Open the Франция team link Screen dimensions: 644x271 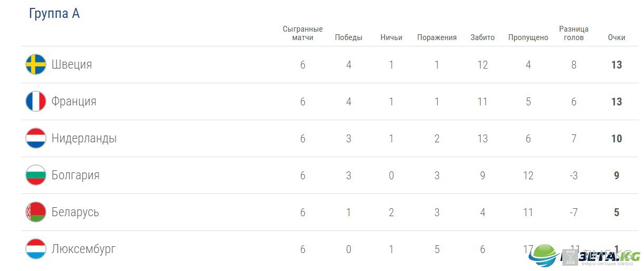click(x=74, y=101)
